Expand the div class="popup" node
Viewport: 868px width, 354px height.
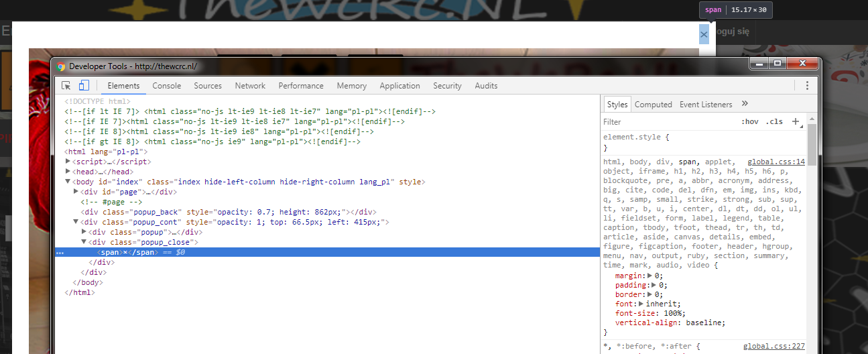[x=84, y=232]
